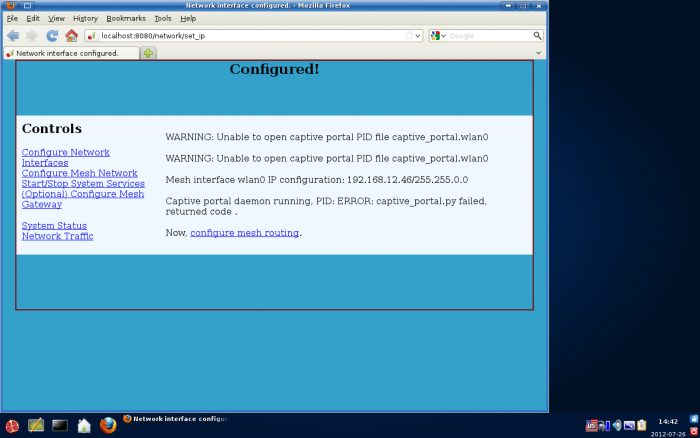Open the System Status link
700x438 pixels.
pyautogui.click(x=54, y=226)
